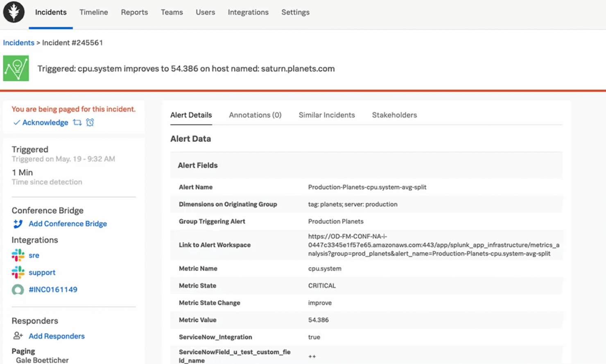Click the green alert graph icon
The image size is (606, 364).
coord(16,68)
